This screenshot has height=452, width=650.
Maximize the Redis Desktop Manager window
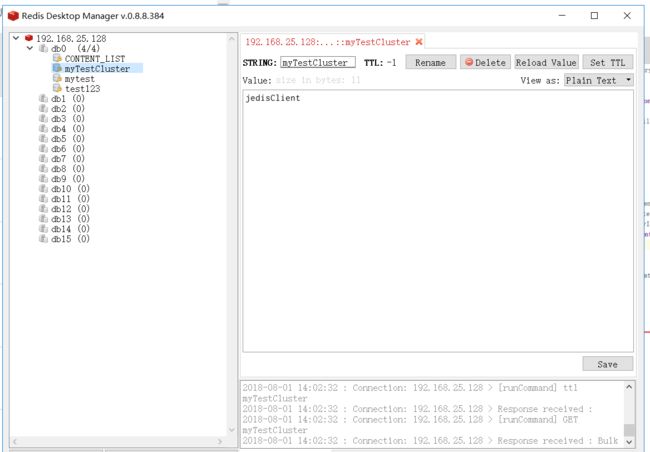tap(594, 16)
